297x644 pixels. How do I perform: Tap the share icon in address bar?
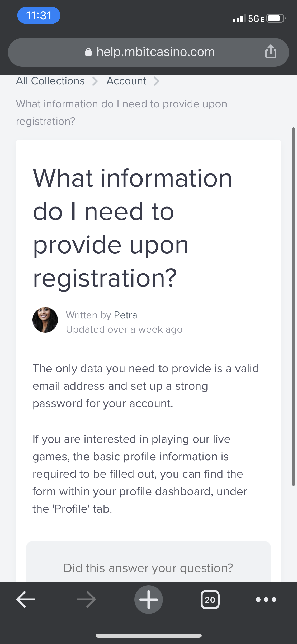[x=271, y=51]
